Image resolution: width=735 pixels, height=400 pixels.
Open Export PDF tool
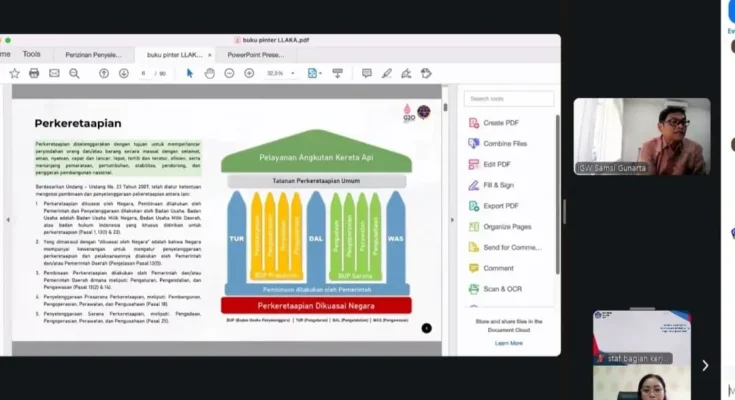(500, 206)
